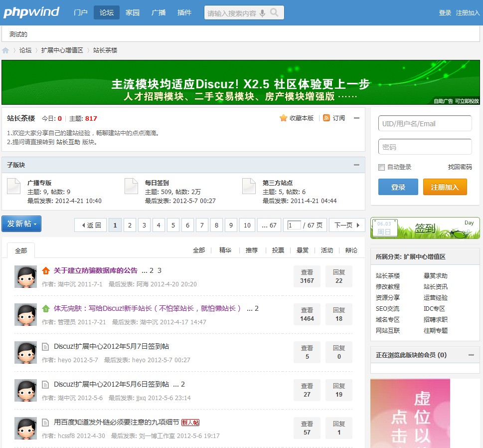Collapse the 站长茶楼 forum info panel
Viewport: 483px width, 448px height.
357,118
